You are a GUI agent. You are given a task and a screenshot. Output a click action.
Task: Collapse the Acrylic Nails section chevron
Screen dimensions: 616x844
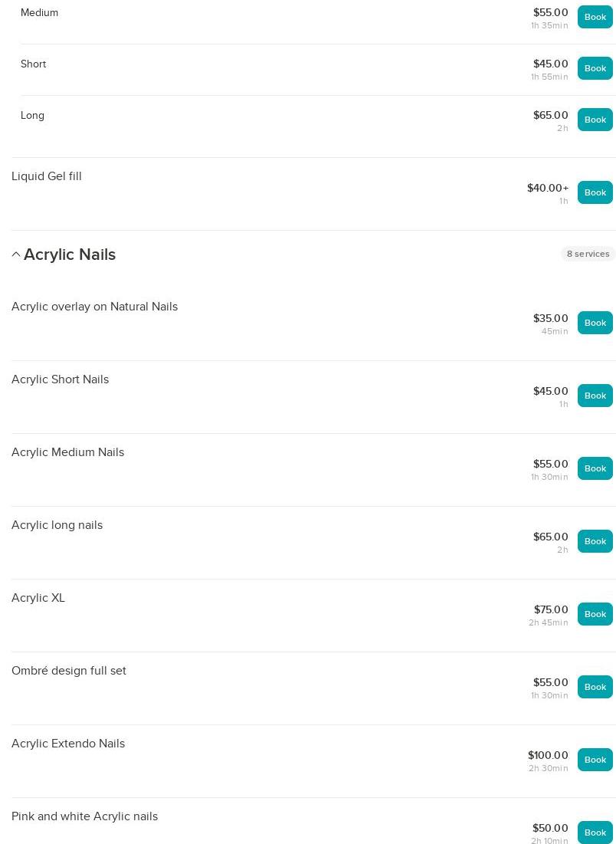(16, 255)
